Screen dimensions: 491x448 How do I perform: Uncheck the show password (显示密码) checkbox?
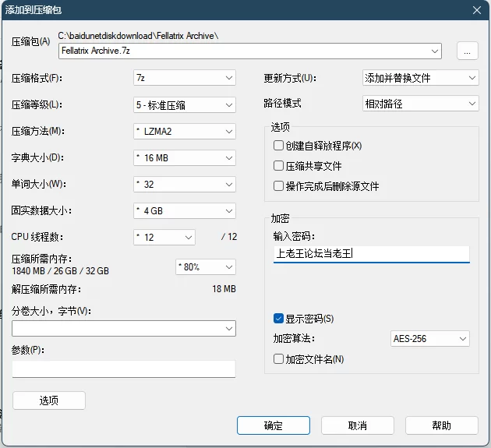click(279, 318)
